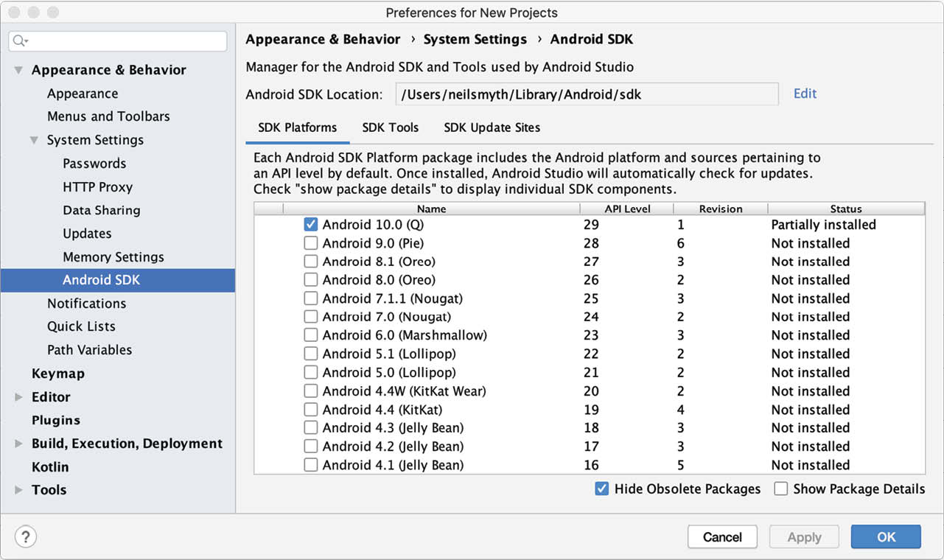Expand the Editor settings category

pos(18,397)
